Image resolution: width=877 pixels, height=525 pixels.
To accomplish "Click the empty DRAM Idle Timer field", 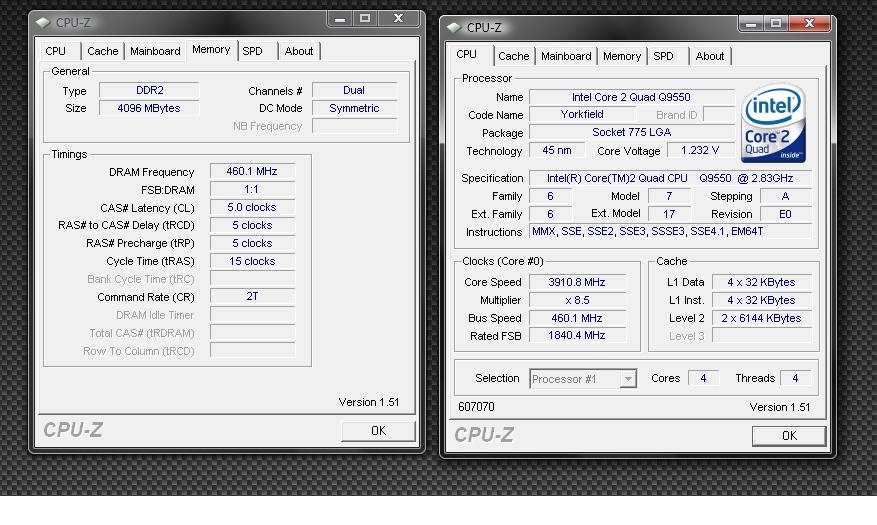I will (252, 315).
